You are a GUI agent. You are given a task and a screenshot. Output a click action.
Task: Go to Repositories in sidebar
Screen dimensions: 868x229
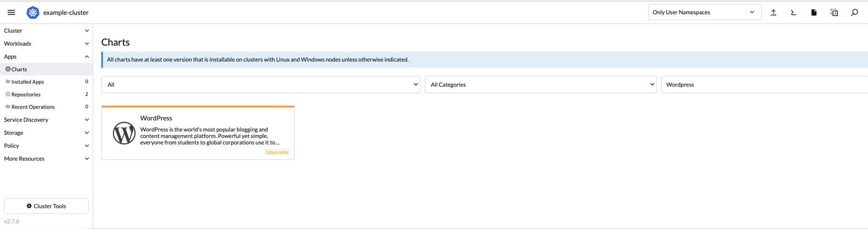click(26, 94)
